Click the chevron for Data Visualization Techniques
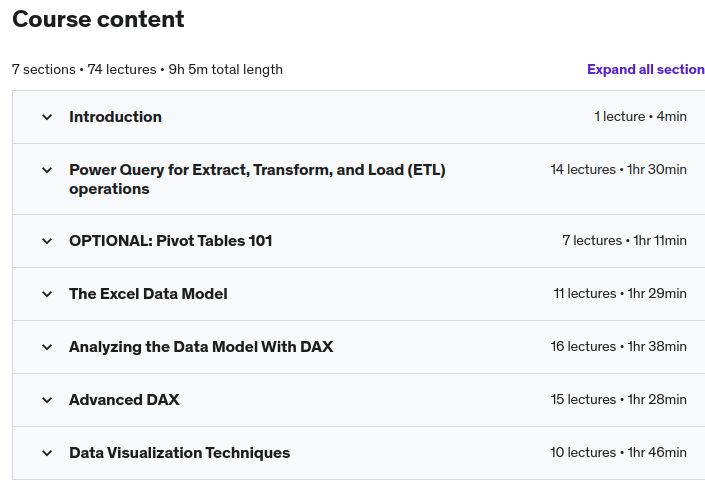The height and width of the screenshot is (480, 705). (x=47, y=453)
